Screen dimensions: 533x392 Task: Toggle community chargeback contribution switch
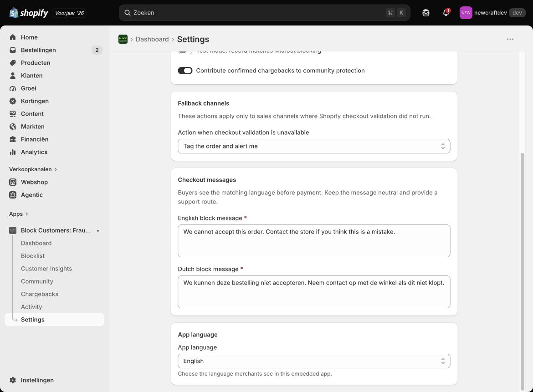185,71
